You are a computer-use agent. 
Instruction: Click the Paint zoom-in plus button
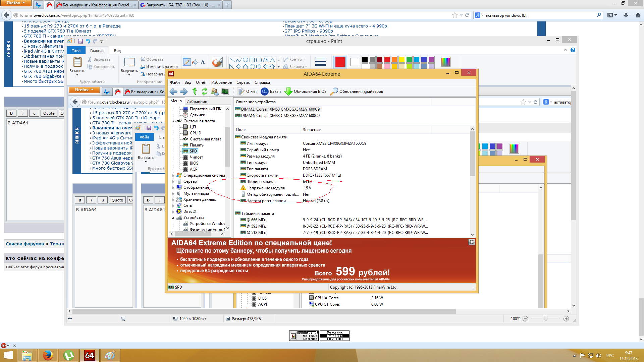pyautogui.click(x=566, y=319)
